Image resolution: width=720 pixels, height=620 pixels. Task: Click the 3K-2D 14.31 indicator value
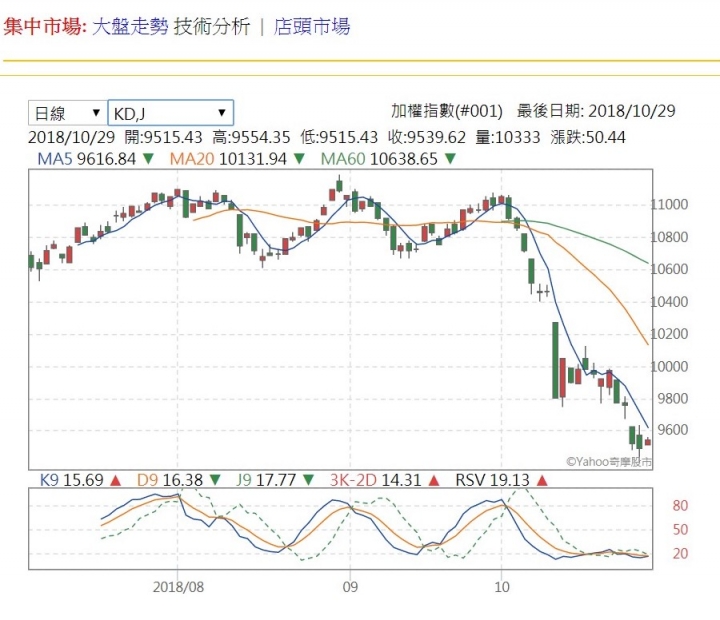(376, 480)
